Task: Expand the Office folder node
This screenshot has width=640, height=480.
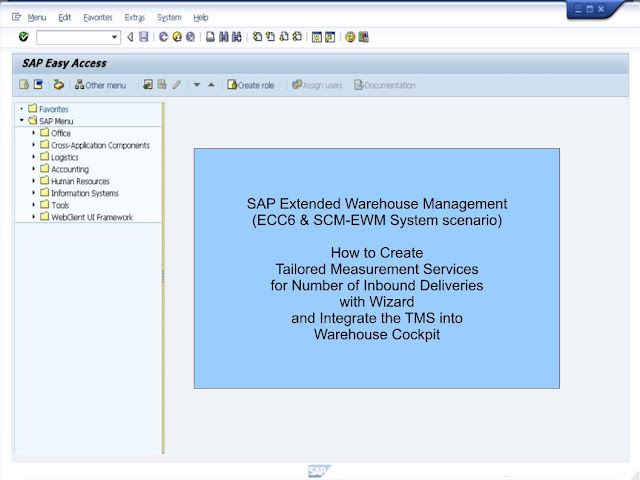Action: point(33,133)
